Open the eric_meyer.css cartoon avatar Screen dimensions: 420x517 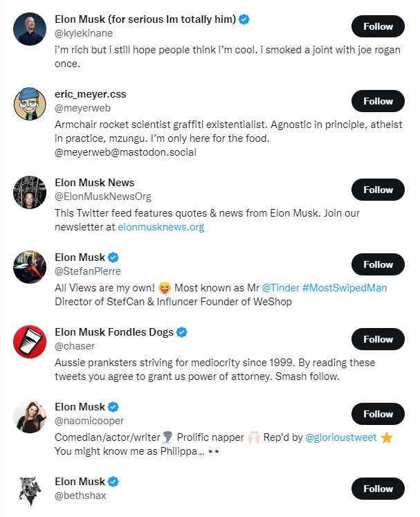point(30,104)
